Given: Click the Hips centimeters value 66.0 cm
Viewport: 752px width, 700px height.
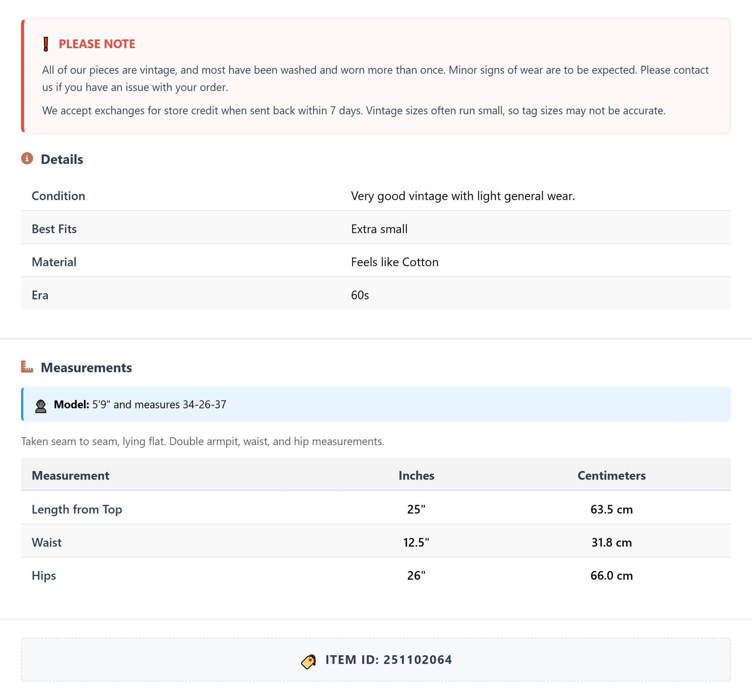Looking at the screenshot, I should pos(611,576).
